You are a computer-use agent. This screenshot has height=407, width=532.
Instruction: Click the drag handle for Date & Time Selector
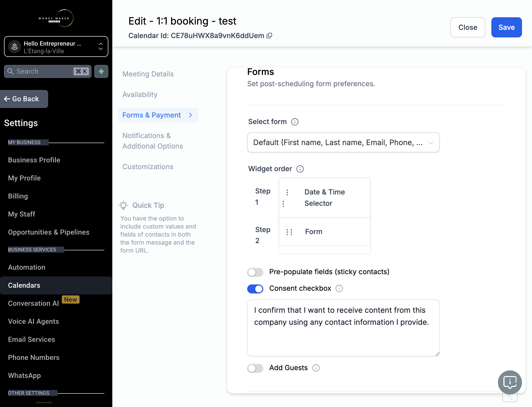285,198
